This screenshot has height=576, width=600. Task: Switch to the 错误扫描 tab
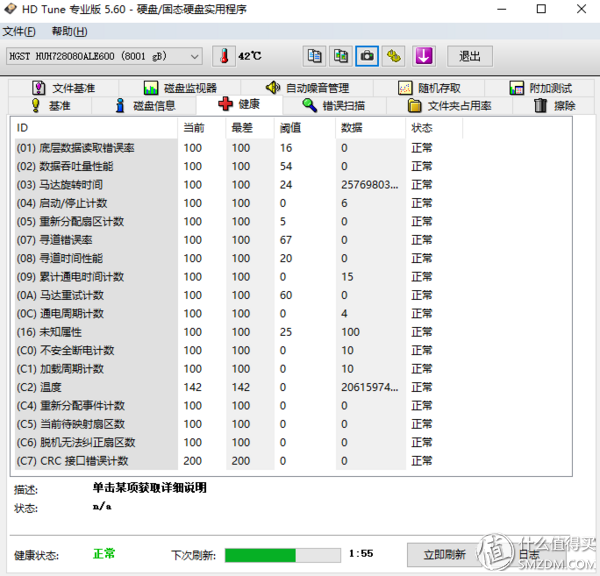click(334, 106)
